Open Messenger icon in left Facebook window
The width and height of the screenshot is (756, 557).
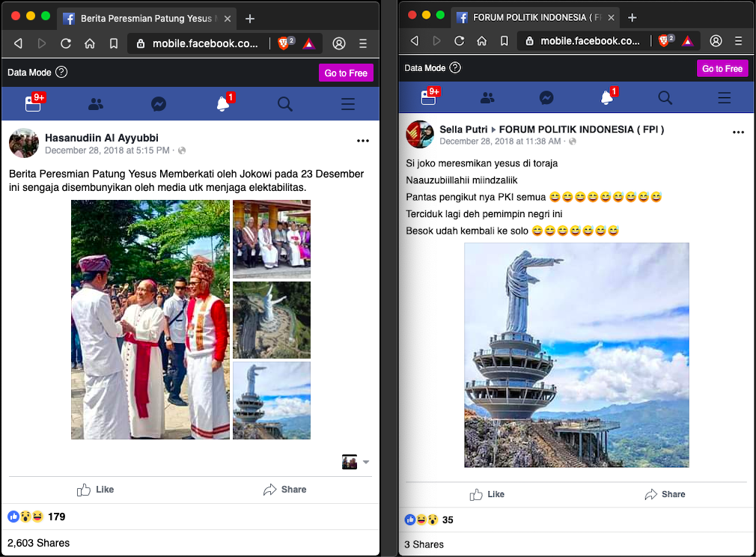(159, 104)
